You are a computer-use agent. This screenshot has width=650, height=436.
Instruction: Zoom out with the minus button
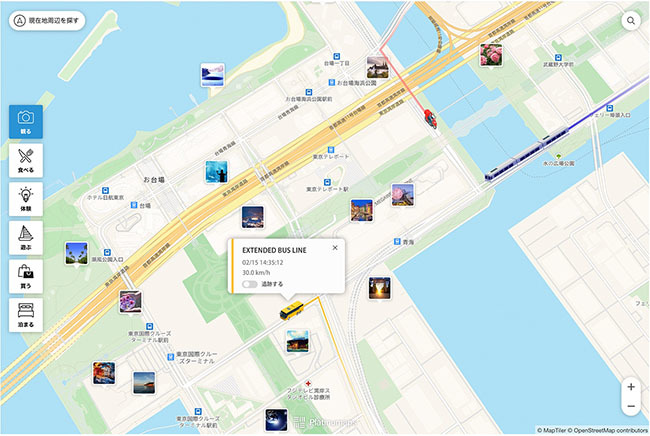pyautogui.click(x=631, y=406)
